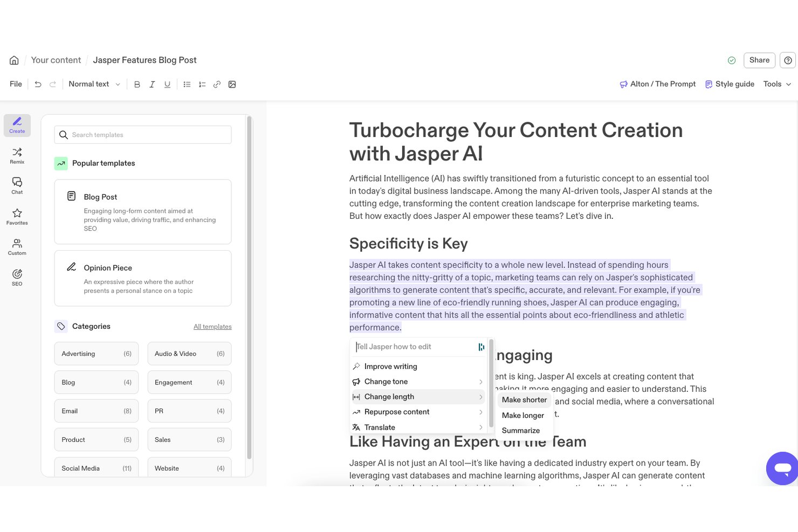The width and height of the screenshot is (798, 532).
Task: Click the Jasper Features Blog Post title
Action: pos(145,60)
